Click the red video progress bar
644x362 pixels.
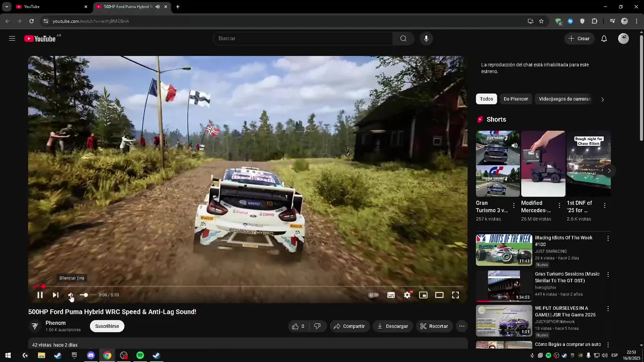248,287
